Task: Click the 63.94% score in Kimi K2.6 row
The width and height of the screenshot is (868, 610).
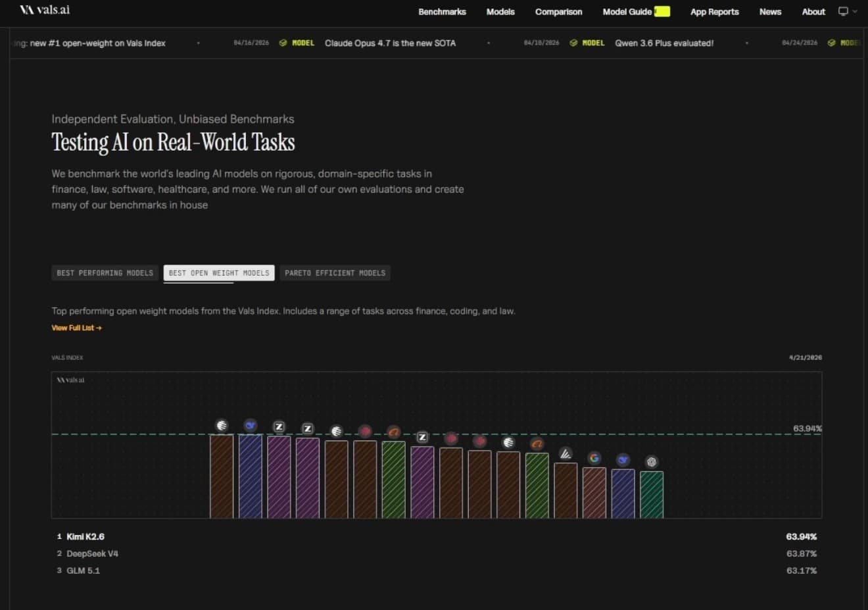Action: (x=802, y=536)
